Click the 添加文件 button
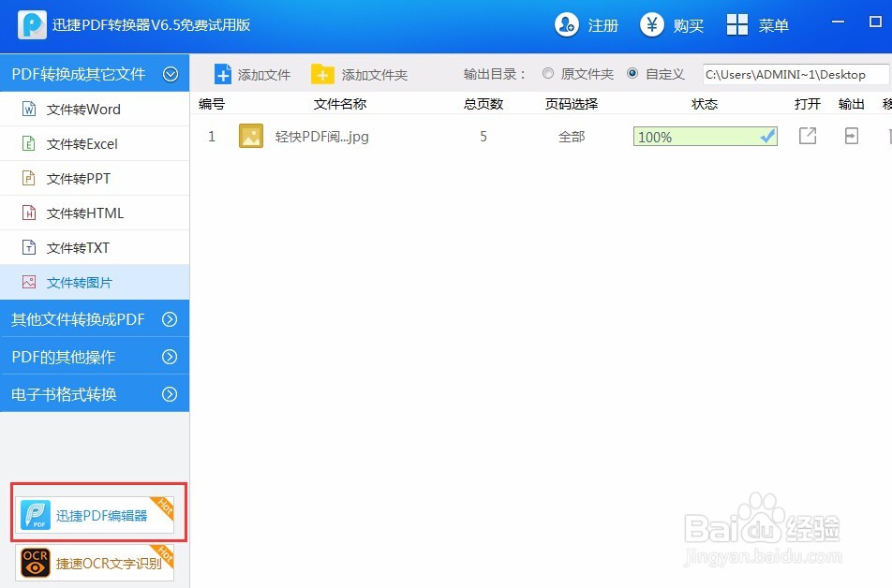The height and width of the screenshot is (588, 892). (251, 73)
